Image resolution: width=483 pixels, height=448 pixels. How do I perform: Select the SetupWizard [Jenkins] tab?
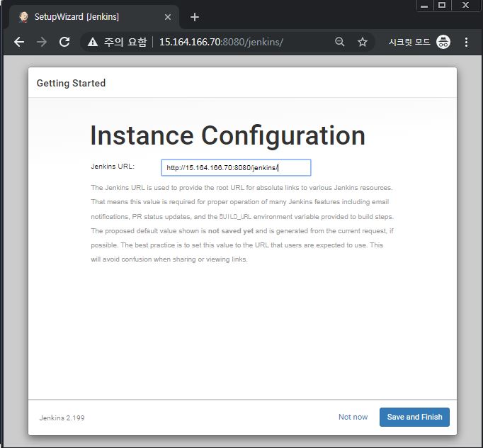[x=94, y=17]
